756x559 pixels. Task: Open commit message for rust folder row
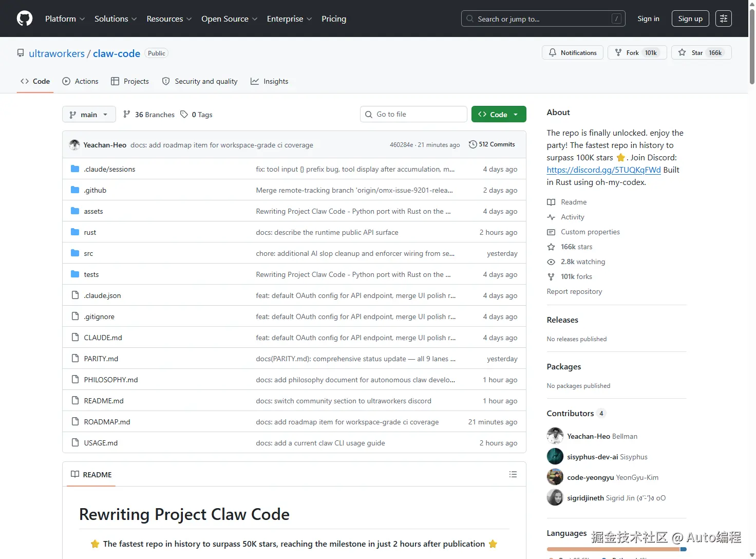(327, 232)
